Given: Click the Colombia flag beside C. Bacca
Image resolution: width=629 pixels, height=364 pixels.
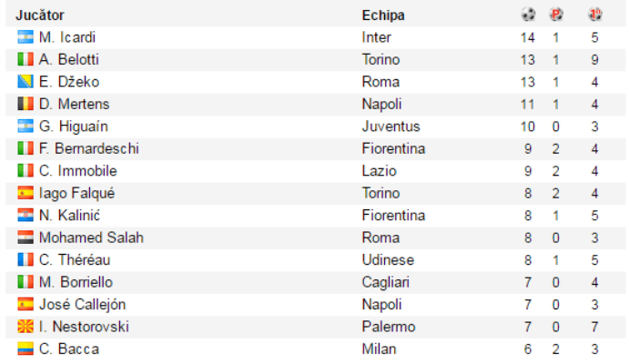Looking at the screenshot, I should (25, 349).
